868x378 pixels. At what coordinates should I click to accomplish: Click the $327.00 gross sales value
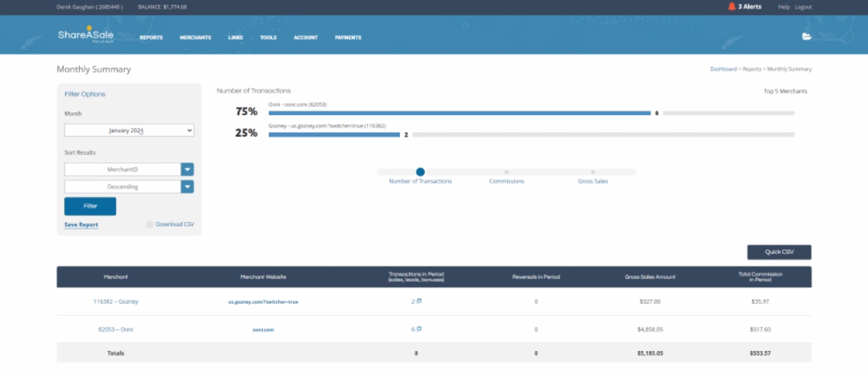649,302
